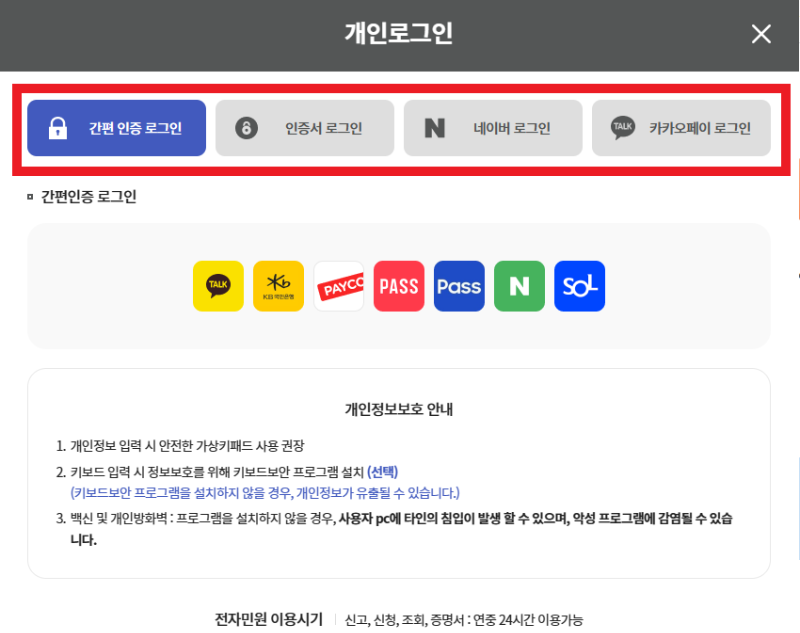
Task: Switch to the 인증서 로그인 tab
Action: (x=304, y=127)
